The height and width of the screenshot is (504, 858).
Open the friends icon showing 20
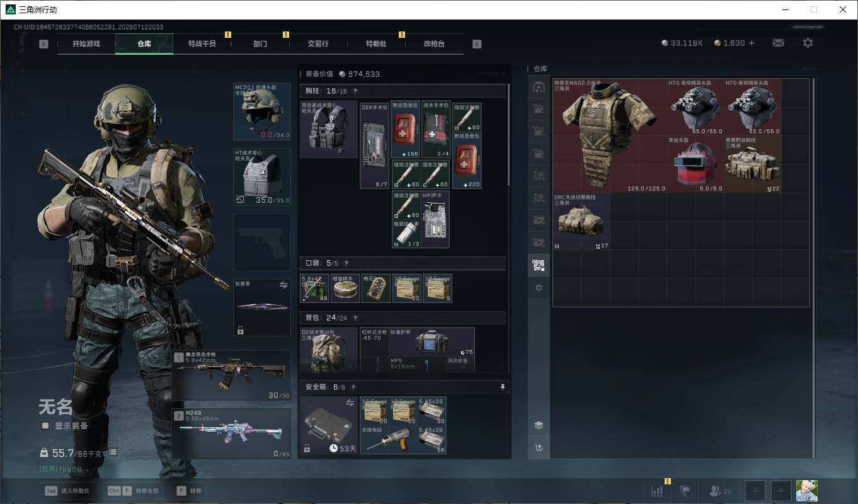click(720, 491)
